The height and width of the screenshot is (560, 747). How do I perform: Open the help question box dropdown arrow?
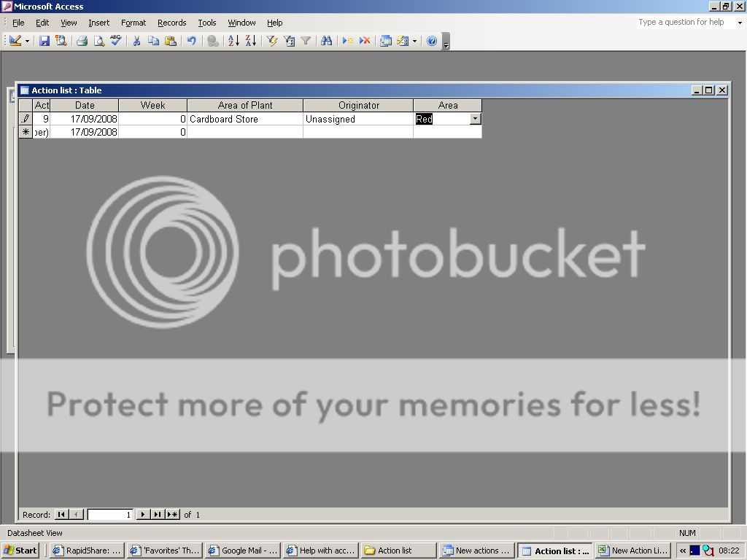point(740,23)
